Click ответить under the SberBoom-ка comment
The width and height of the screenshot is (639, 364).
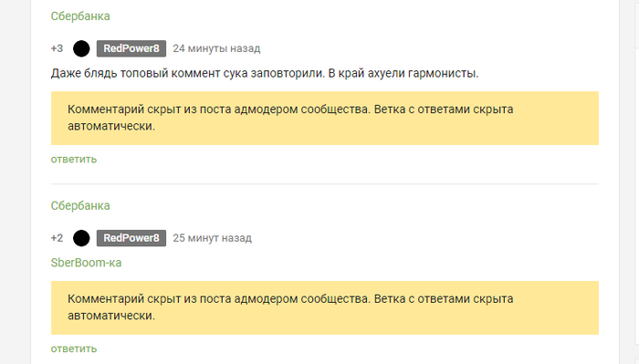pos(74,348)
